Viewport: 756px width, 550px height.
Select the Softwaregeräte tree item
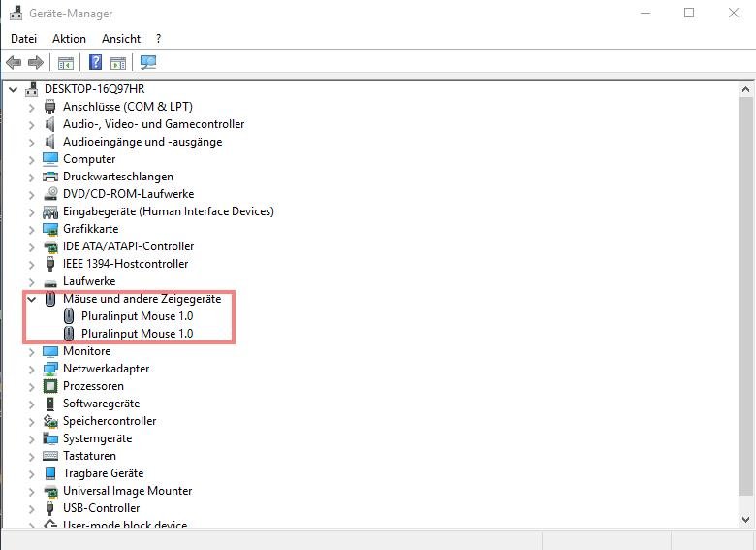[x=101, y=404]
